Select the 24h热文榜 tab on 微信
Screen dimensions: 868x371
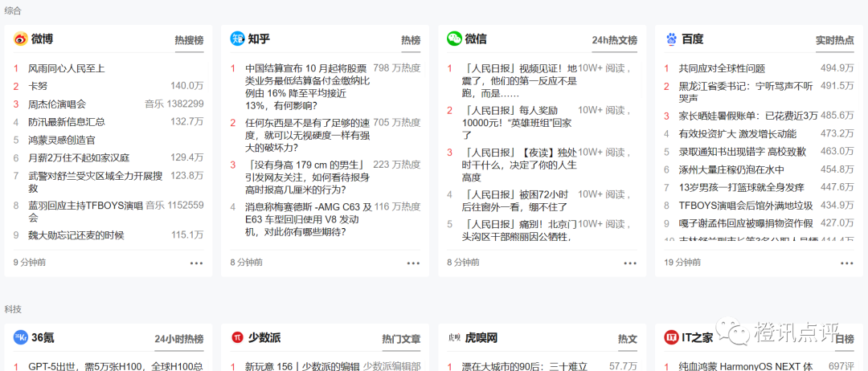[x=615, y=40]
